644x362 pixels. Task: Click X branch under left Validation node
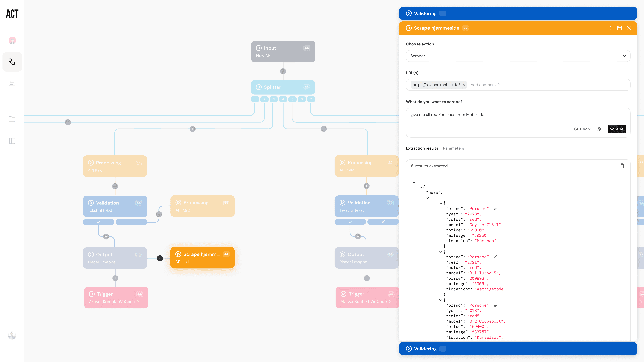tap(131, 222)
